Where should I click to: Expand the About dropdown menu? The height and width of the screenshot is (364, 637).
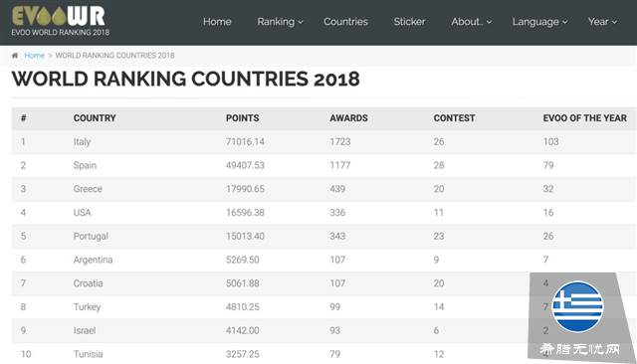(x=471, y=22)
